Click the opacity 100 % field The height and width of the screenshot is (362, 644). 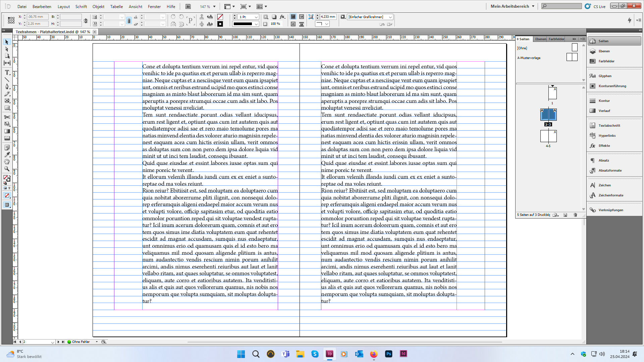tap(275, 24)
